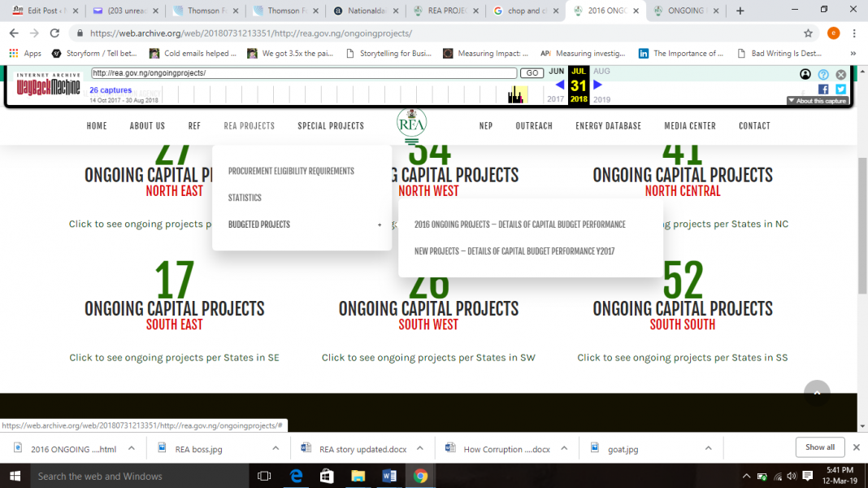Bookmark this page with the star icon
This screenshot has height=488, width=868.
tap(808, 33)
